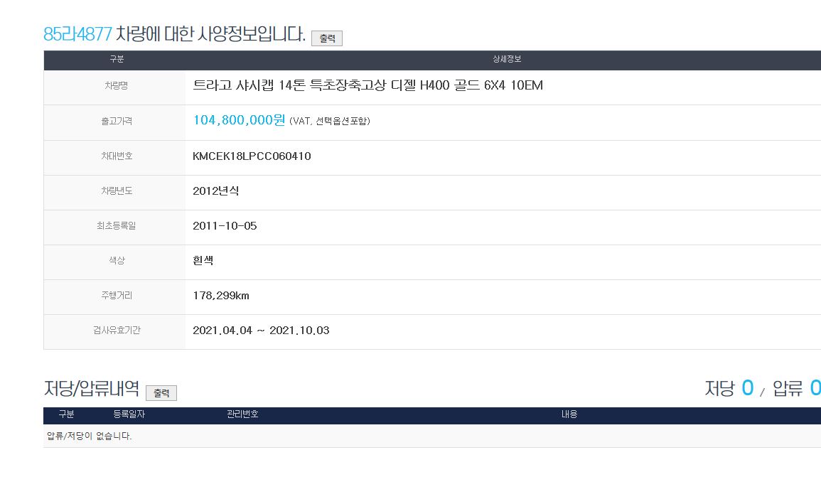The height and width of the screenshot is (504, 821).
Task: Click the 등록일자 column header
Action: point(129,414)
